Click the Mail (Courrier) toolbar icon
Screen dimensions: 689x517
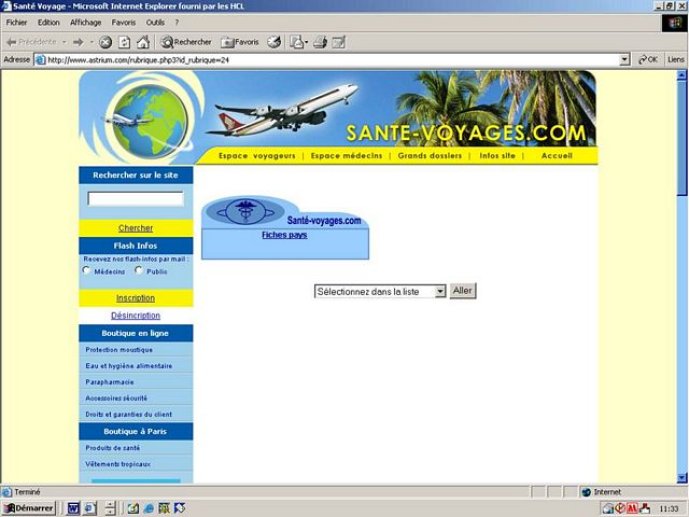(x=297, y=42)
